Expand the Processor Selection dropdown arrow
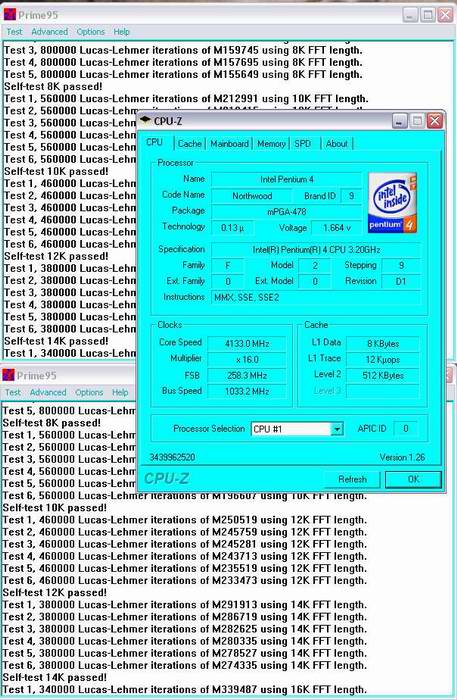The height and width of the screenshot is (700, 457). click(337, 429)
